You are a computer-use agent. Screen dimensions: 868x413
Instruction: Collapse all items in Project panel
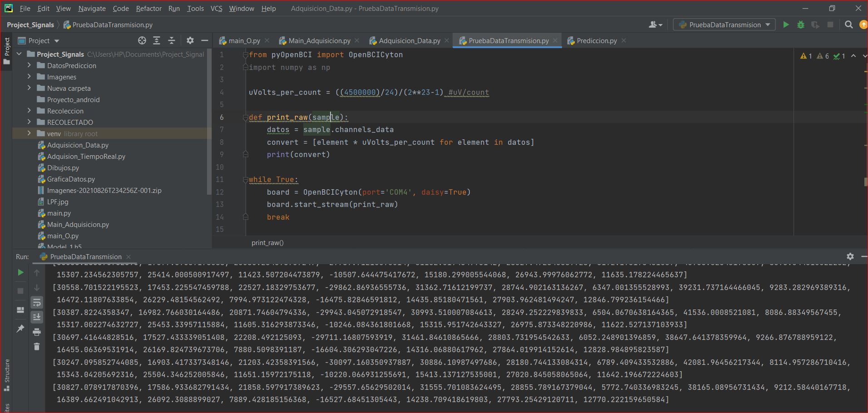tap(172, 41)
